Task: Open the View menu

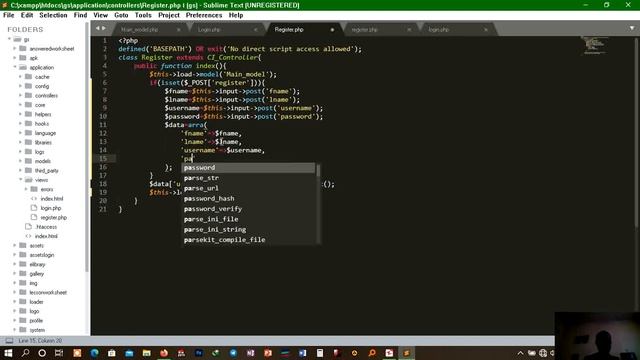Action: point(100,15)
